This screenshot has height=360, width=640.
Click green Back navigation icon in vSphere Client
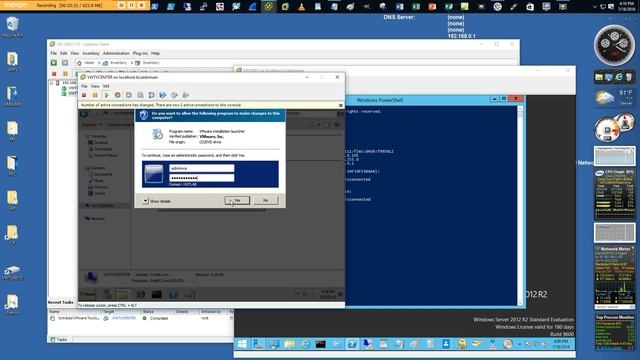[53, 63]
